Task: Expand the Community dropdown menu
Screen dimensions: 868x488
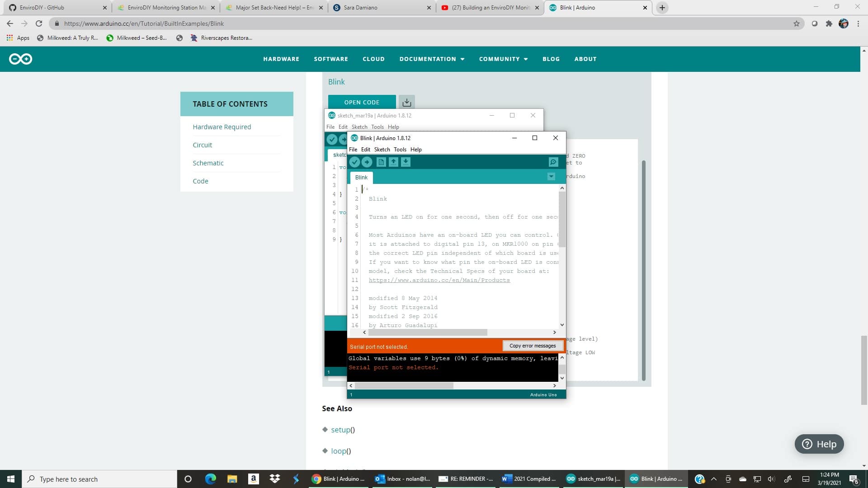Action: pos(503,59)
